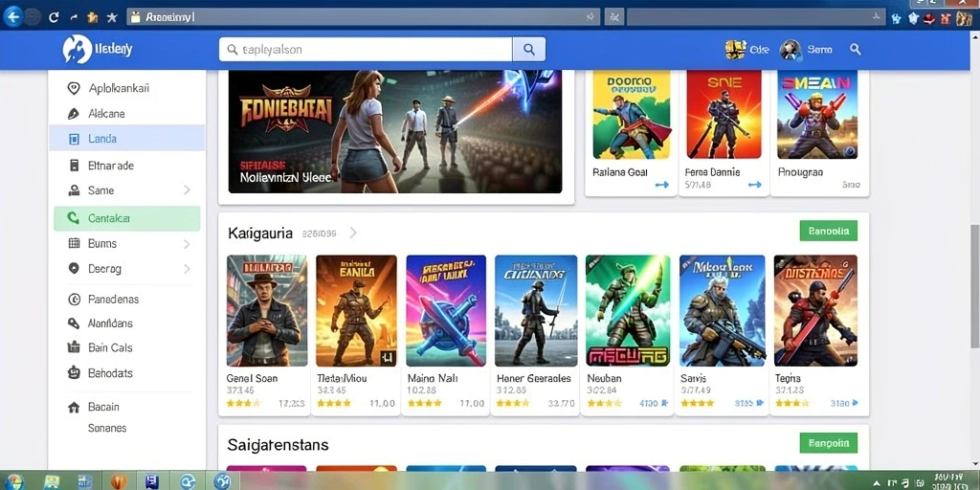Expand the chevron next to 'Bunns'
The image size is (980, 490).
pyautogui.click(x=187, y=244)
